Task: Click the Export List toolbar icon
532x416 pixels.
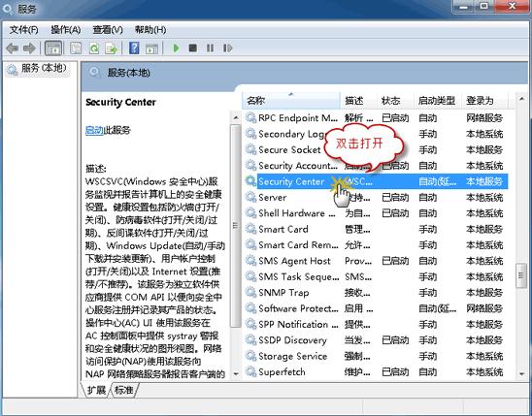Action: tap(111, 48)
